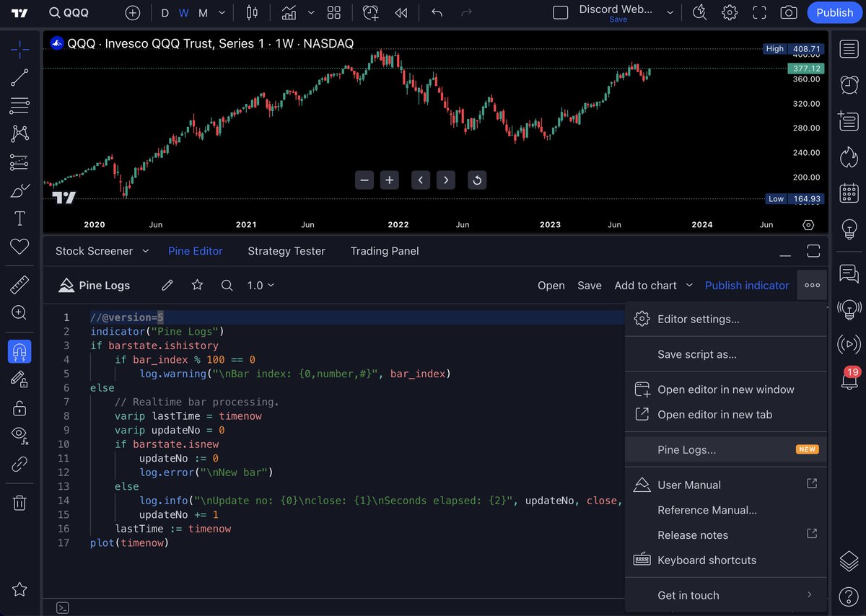This screenshot has width=866, height=616.
Task: Click the Publish button
Action: 835,12
